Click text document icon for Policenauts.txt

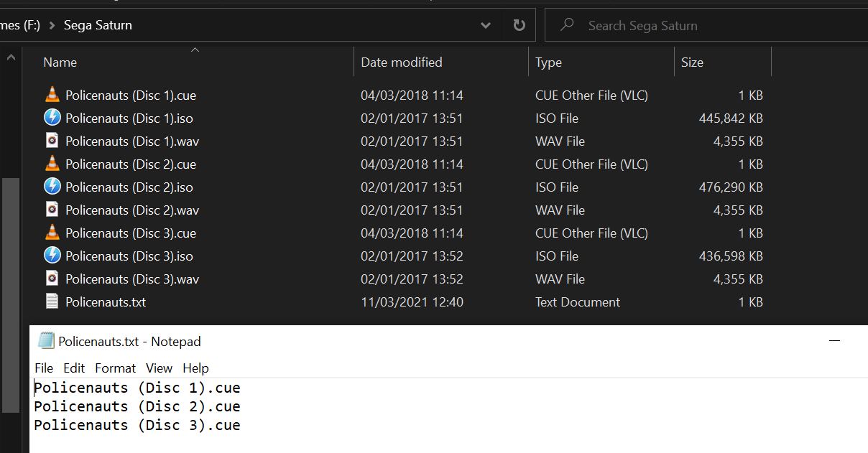click(x=52, y=302)
